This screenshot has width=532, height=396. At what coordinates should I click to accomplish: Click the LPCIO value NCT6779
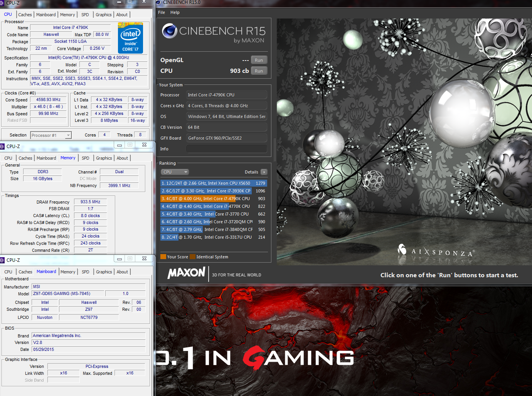pyautogui.click(x=89, y=317)
